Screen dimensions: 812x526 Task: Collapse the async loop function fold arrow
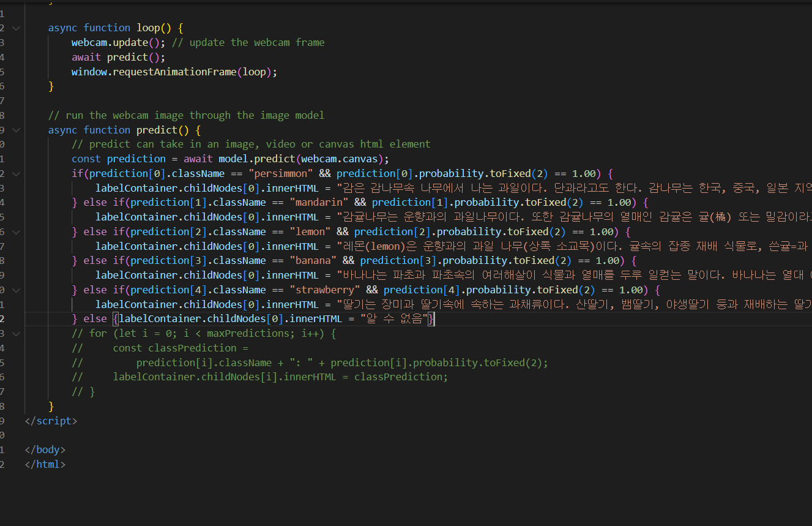pos(16,27)
